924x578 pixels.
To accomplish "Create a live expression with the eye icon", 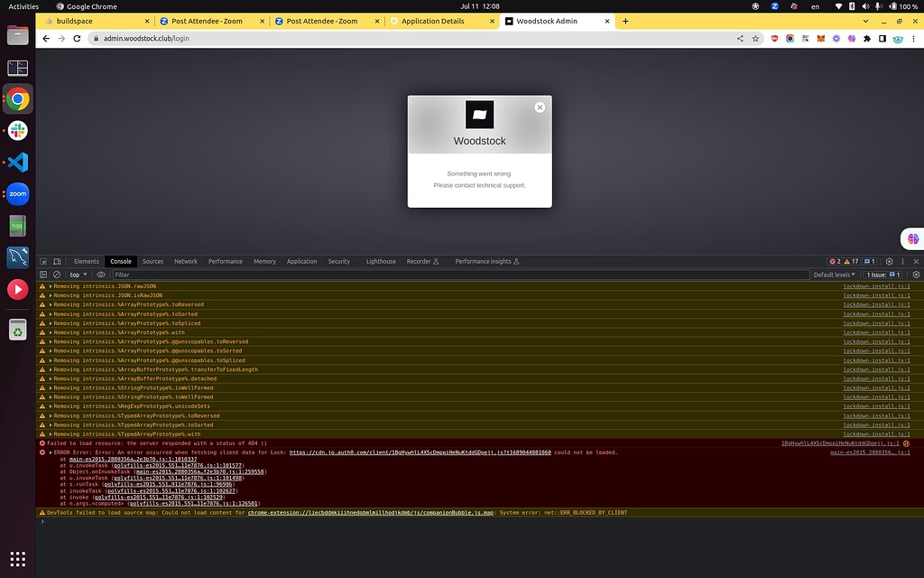I will (x=101, y=275).
